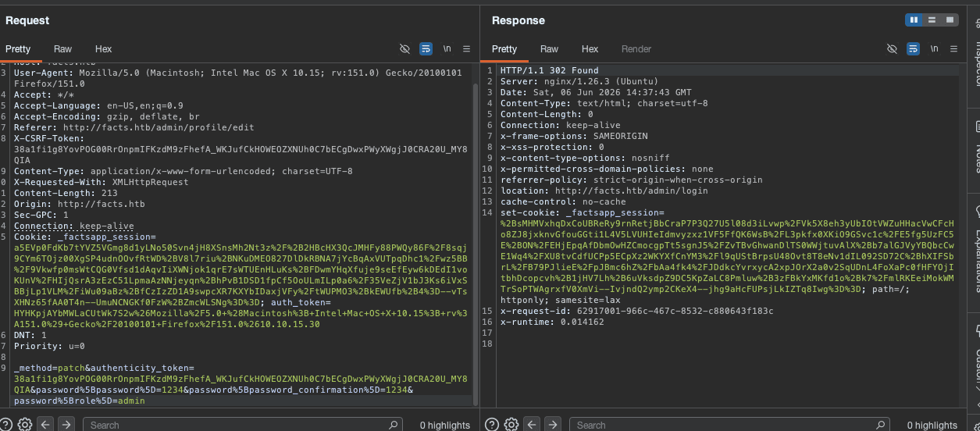The height and width of the screenshot is (431, 980).
Task: Click the 'Origin: http://facts.htb' request line
Action: pos(79,204)
